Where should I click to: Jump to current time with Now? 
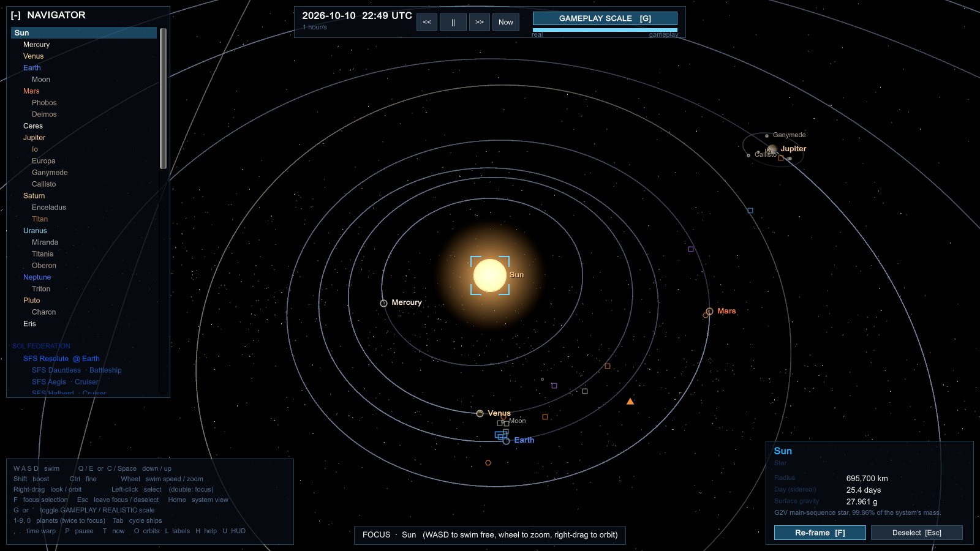(506, 22)
